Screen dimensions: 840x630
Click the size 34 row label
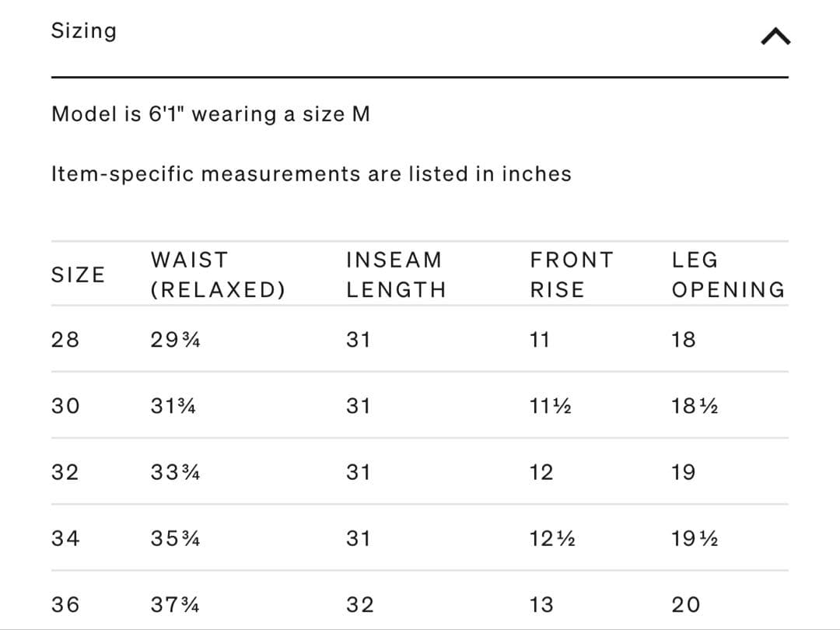65,538
